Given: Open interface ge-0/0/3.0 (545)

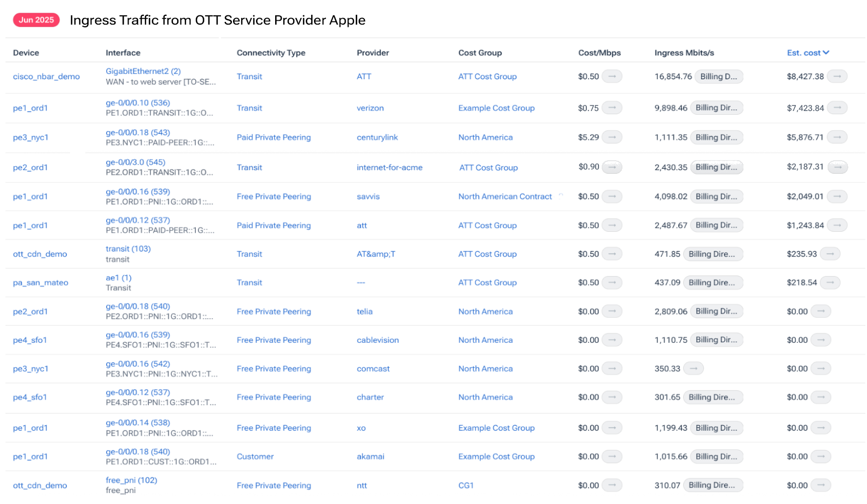Looking at the screenshot, I should click(x=135, y=162).
